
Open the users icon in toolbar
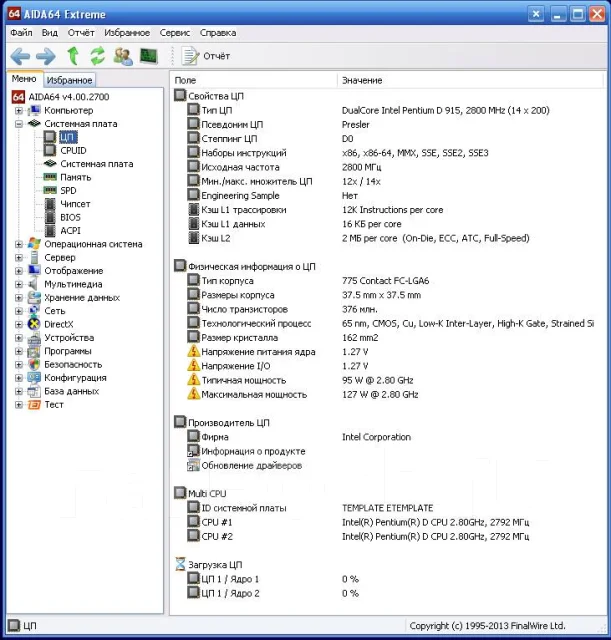pos(123,56)
